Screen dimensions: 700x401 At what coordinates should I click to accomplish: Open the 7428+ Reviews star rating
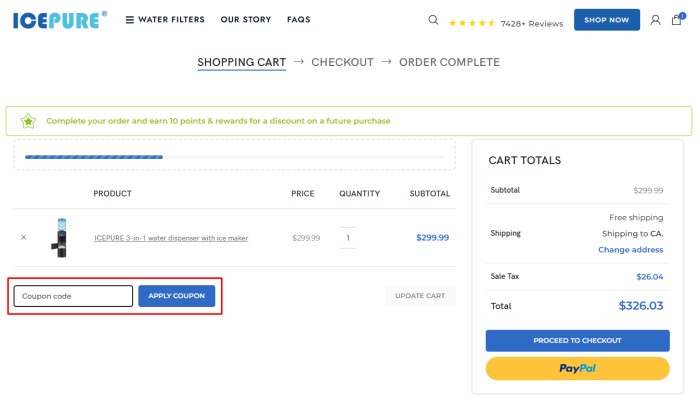(505, 23)
